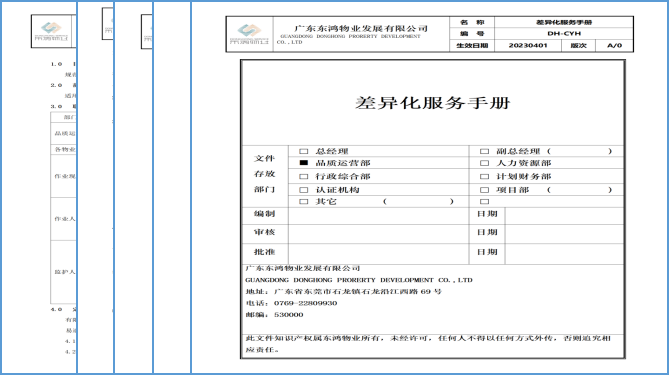Click the 日期 label in 批准 row
Image resolution: width=670 pixels, height=375 pixels.
click(487, 252)
